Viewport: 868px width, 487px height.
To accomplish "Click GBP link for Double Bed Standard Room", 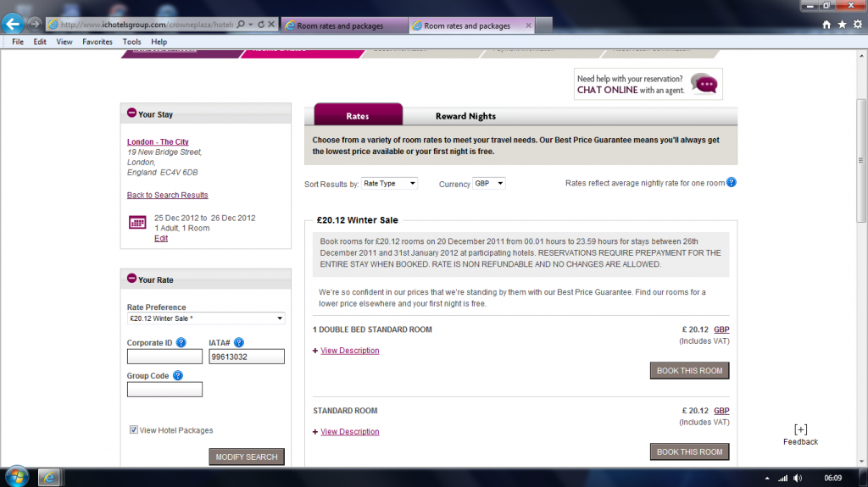I will 721,329.
